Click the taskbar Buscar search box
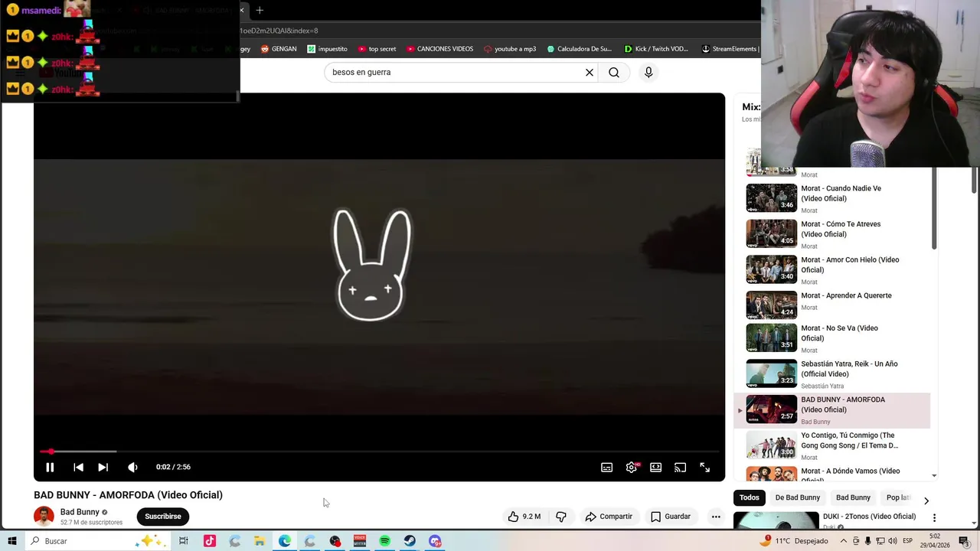This screenshot has width=980, height=551. coord(100,541)
